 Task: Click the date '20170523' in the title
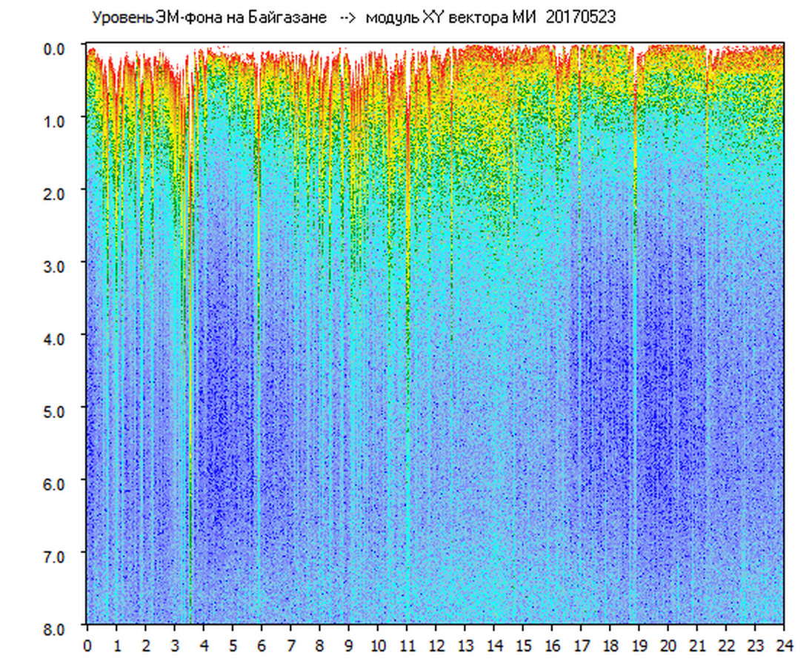point(580,18)
